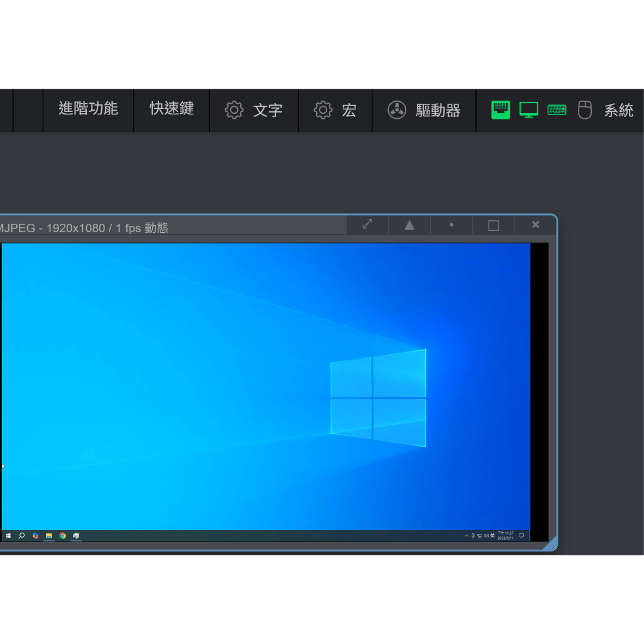Click the mouse status icon
This screenshot has height=644, width=644.
pyautogui.click(x=585, y=110)
